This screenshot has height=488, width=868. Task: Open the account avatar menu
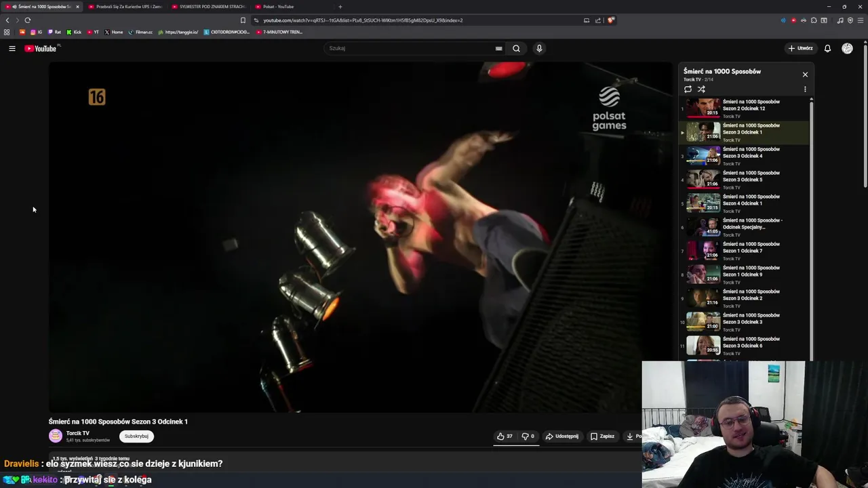click(x=847, y=48)
